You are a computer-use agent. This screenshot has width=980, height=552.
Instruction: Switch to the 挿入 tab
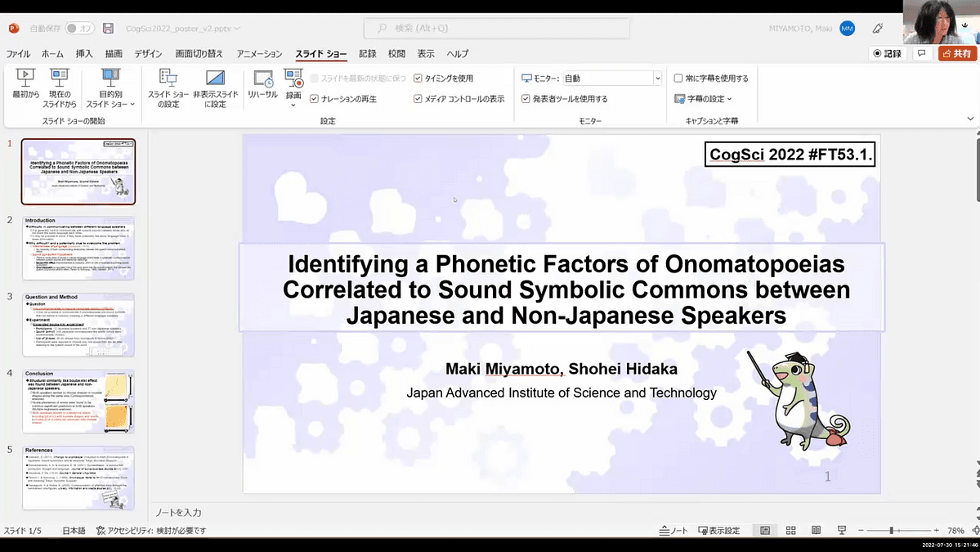pos(83,54)
